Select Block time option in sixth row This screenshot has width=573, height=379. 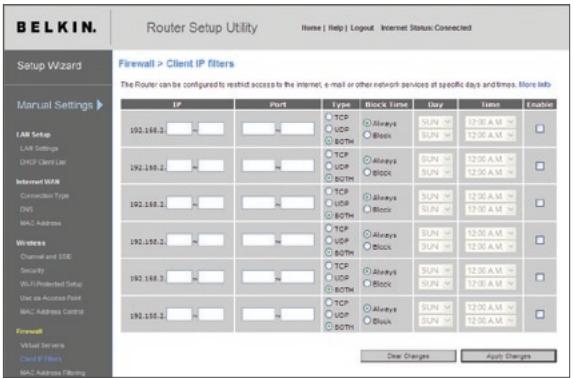pyautogui.click(x=367, y=321)
